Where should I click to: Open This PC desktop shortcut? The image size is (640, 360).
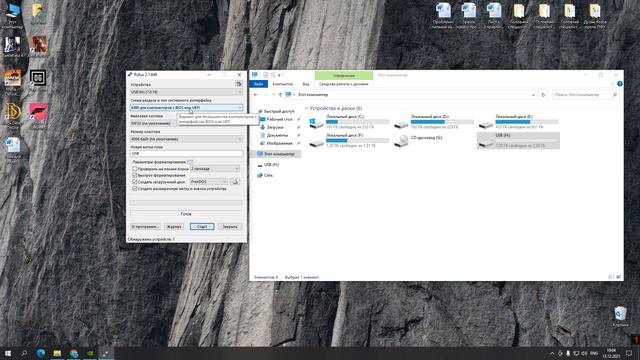(x=12, y=16)
